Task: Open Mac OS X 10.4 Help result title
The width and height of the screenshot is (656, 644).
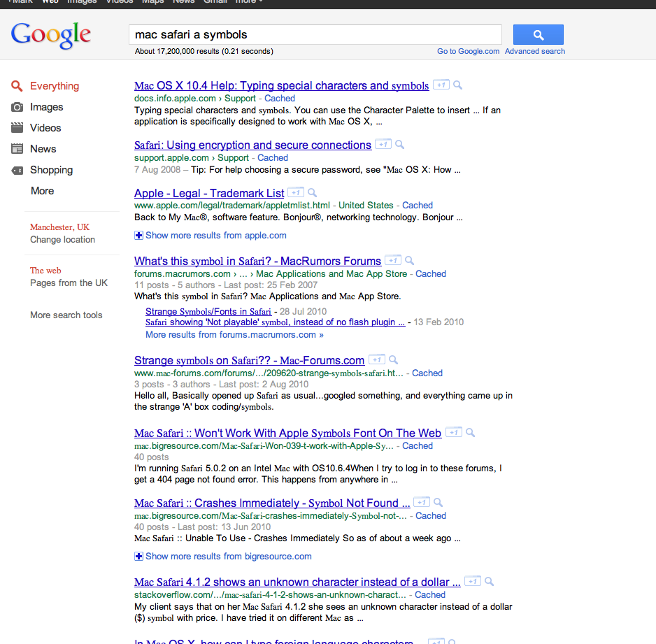Action: tap(282, 86)
